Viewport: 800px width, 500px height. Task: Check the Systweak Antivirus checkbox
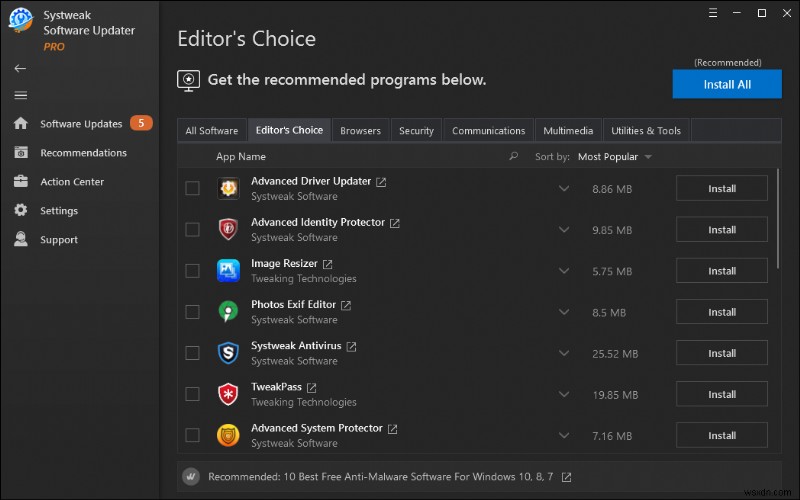[192, 353]
